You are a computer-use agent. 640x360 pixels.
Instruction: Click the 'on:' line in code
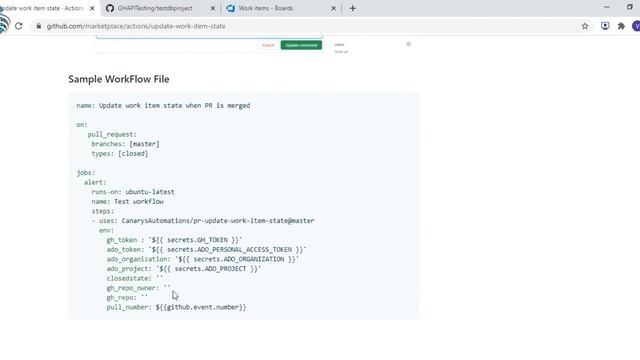82,125
